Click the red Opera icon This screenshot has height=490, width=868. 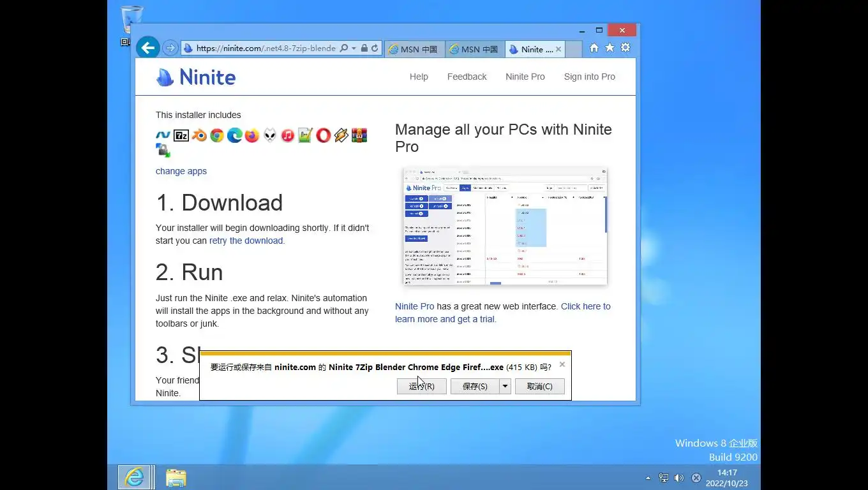point(324,135)
